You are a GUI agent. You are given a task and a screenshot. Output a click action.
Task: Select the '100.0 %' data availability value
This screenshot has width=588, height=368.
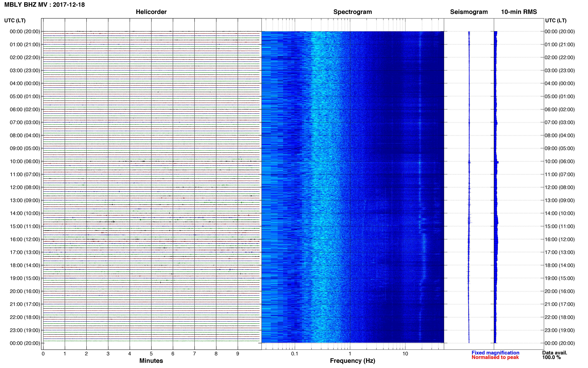(x=552, y=357)
